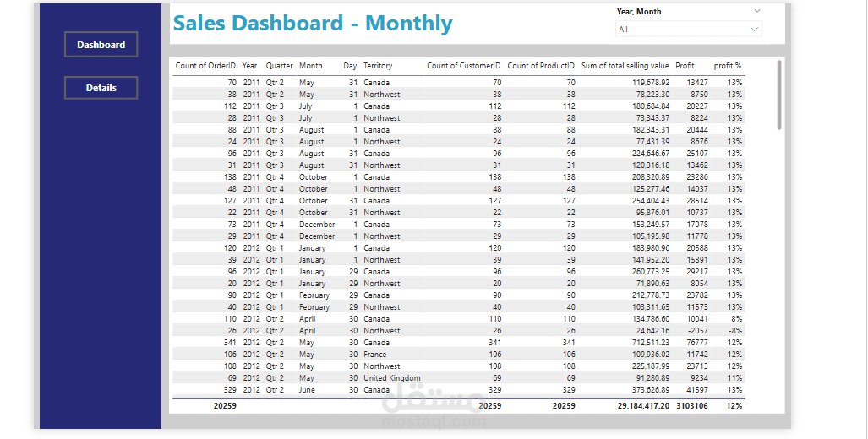Select the 11% profit percentage cell

(x=735, y=378)
